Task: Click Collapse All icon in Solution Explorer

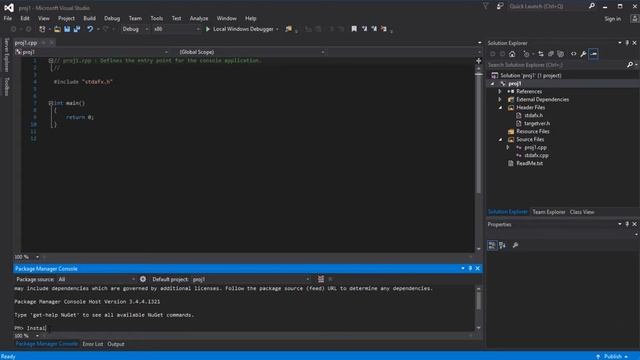Action: tap(551, 54)
